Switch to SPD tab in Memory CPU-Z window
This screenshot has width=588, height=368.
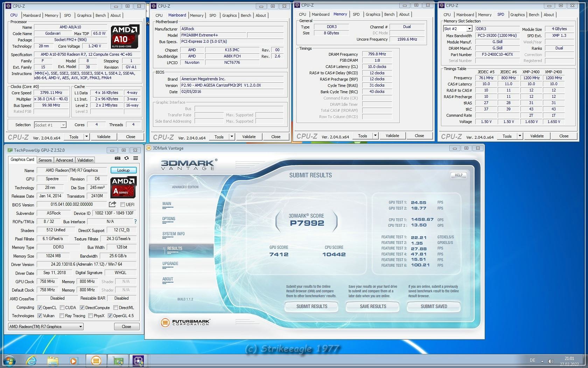pyautogui.click(x=356, y=14)
